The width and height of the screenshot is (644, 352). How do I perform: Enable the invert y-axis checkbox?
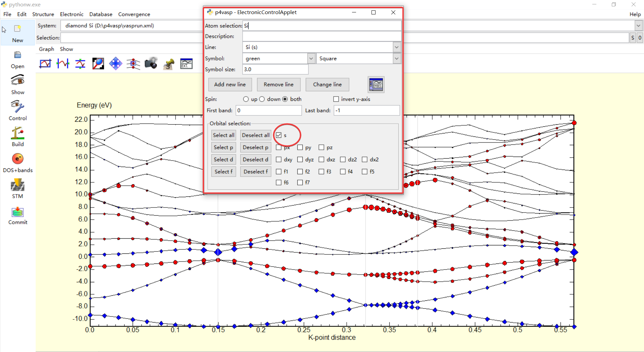click(336, 99)
